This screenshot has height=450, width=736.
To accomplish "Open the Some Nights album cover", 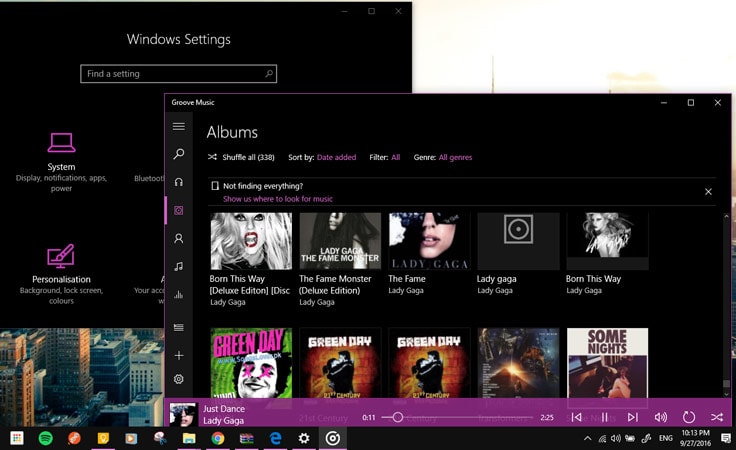I will [607, 363].
